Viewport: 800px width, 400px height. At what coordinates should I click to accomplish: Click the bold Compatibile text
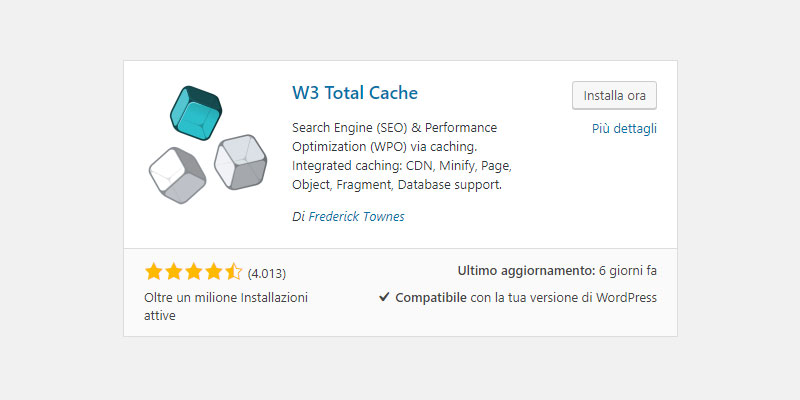point(431,297)
